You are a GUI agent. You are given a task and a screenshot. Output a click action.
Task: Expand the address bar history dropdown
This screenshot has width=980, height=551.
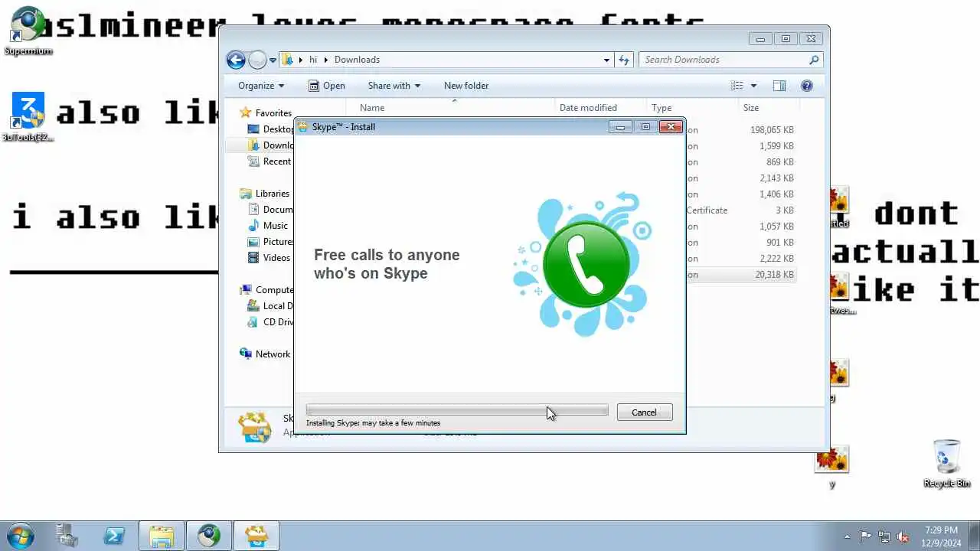click(606, 60)
